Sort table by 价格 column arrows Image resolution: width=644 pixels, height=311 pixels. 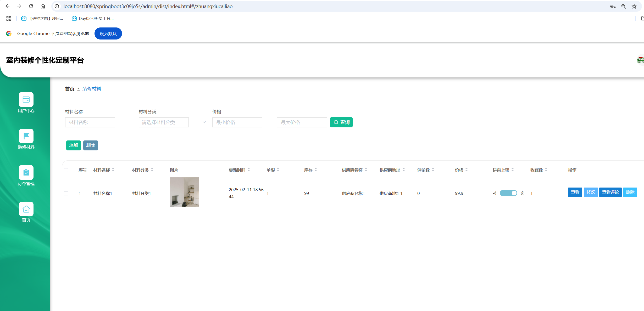467,170
